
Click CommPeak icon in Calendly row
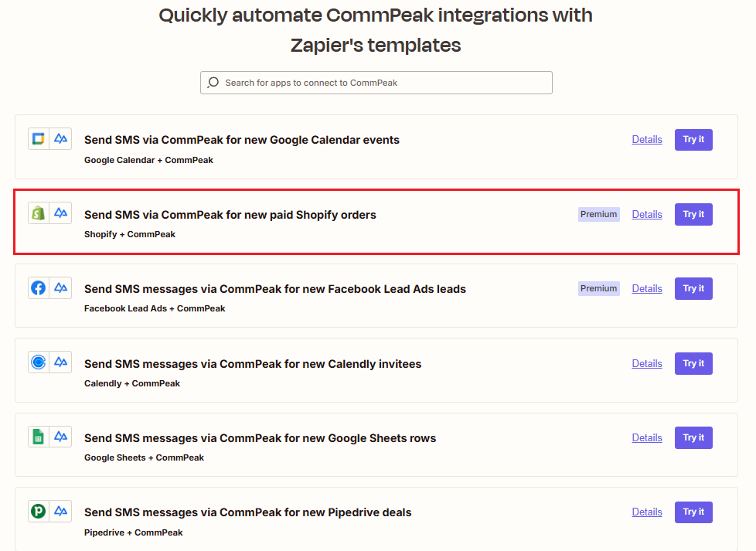click(61, 362)
